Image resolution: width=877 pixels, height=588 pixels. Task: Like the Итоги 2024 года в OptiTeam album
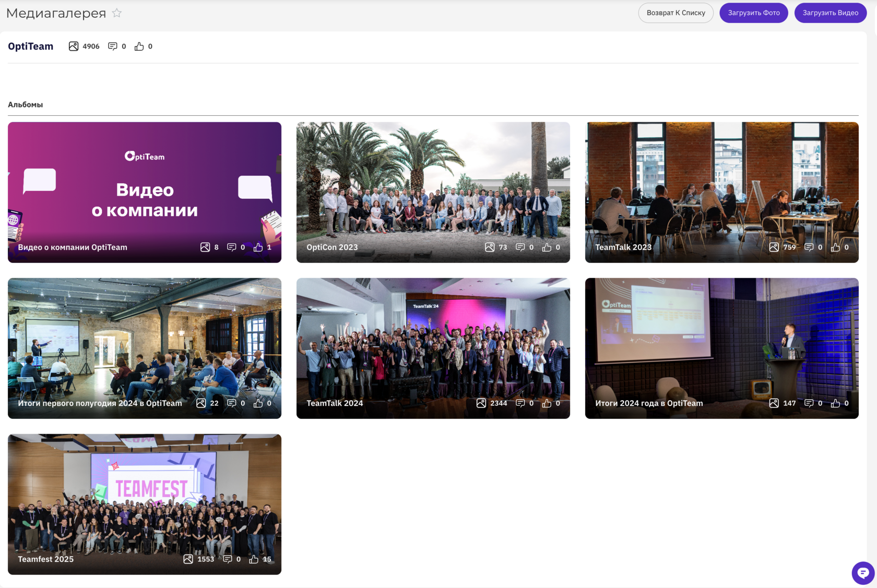point(835,403)
